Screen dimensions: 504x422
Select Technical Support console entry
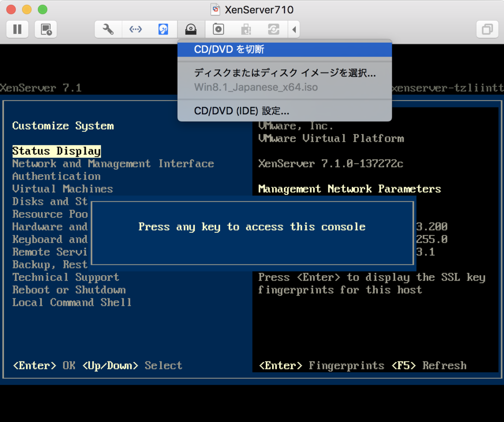(65, 277)
